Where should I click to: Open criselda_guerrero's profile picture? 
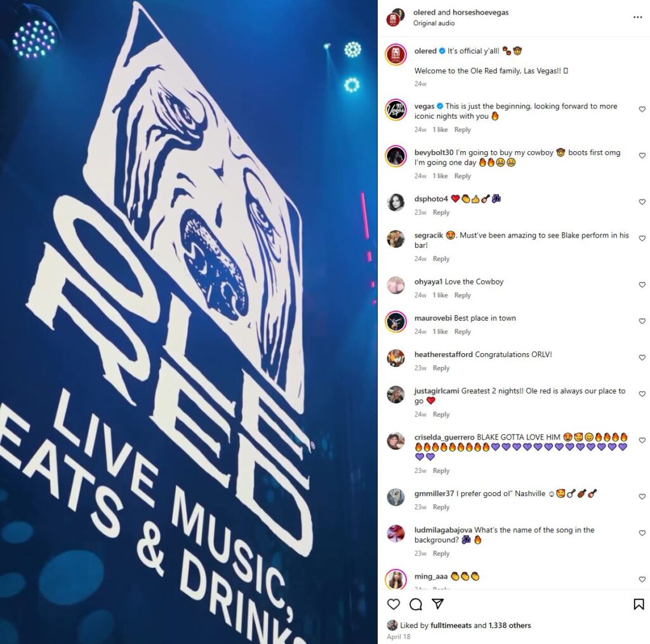tap(395, 441)
